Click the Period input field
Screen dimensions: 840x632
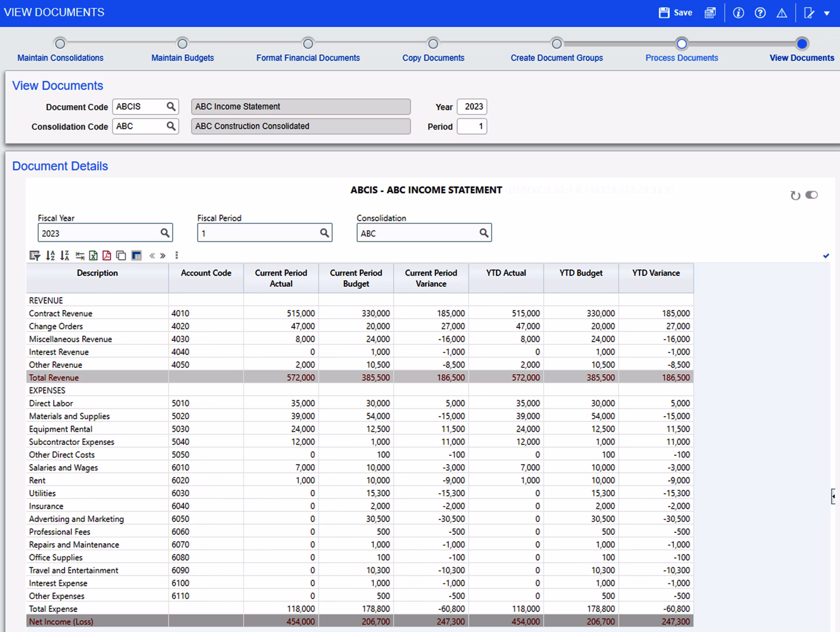[x=472, y=126]
